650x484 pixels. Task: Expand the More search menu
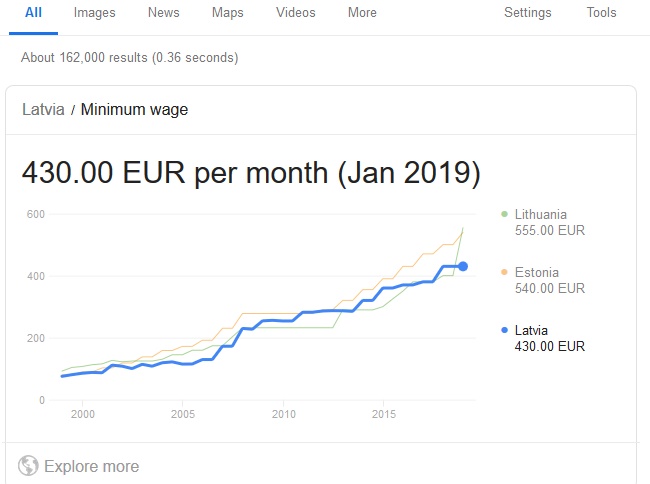point(362,12)
